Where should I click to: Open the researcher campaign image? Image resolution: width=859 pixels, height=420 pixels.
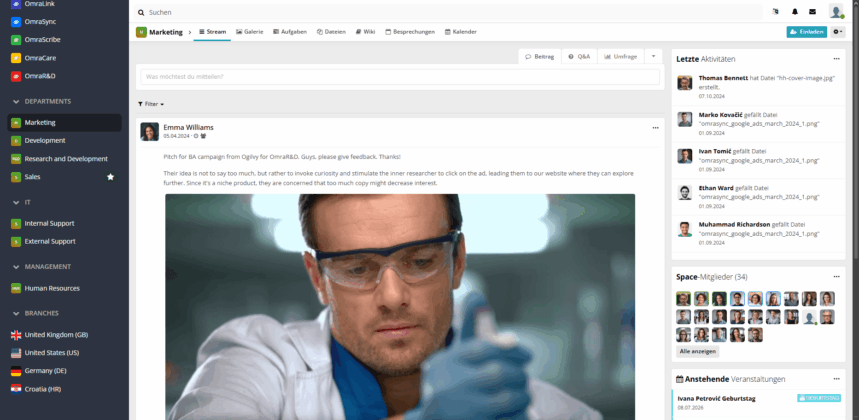click(400, 307)
